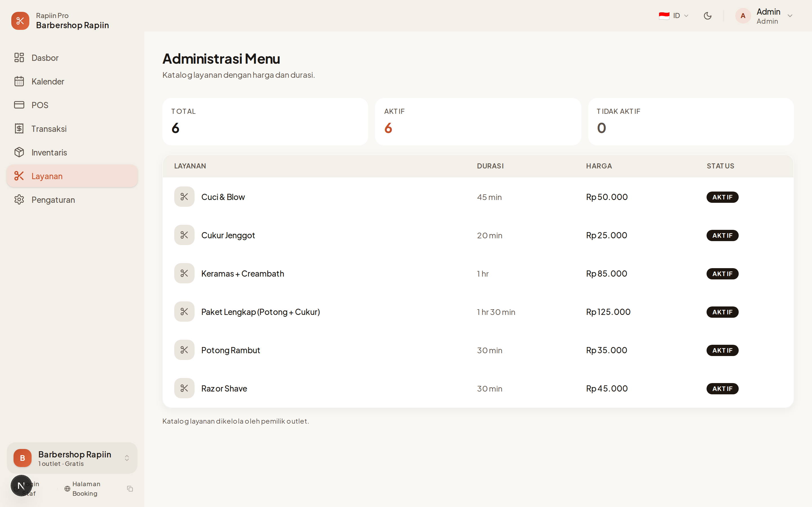Copy booking page link with the copy icon

tap(130, 489)
